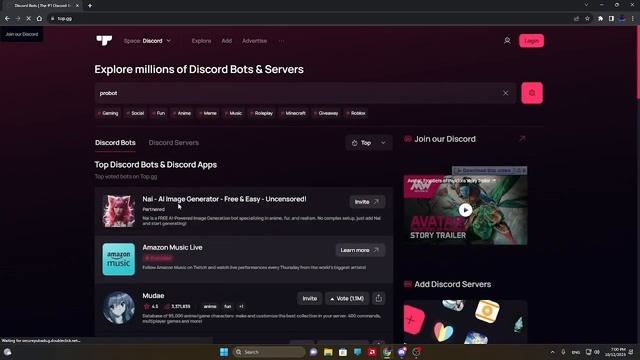Invite the Nai bot
Screen dimensions: 640x360
point(367,202)
